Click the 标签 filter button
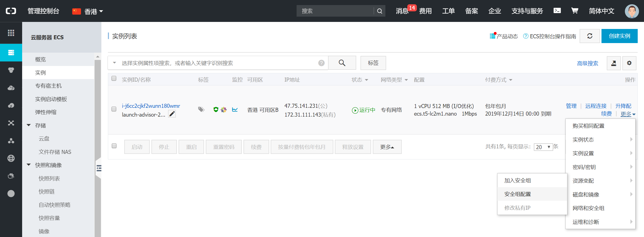This screenshot has height=237, width=644. click(x=373, y=63)
